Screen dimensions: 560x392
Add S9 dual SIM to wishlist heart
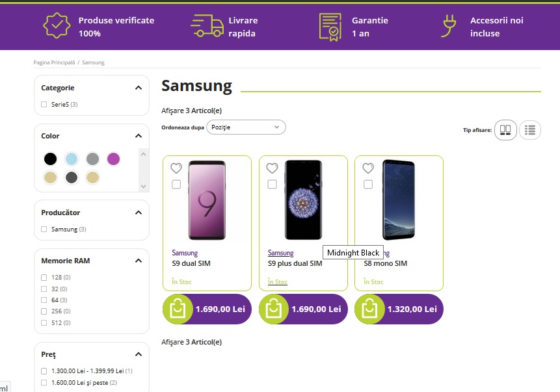[x=176, y=168]
